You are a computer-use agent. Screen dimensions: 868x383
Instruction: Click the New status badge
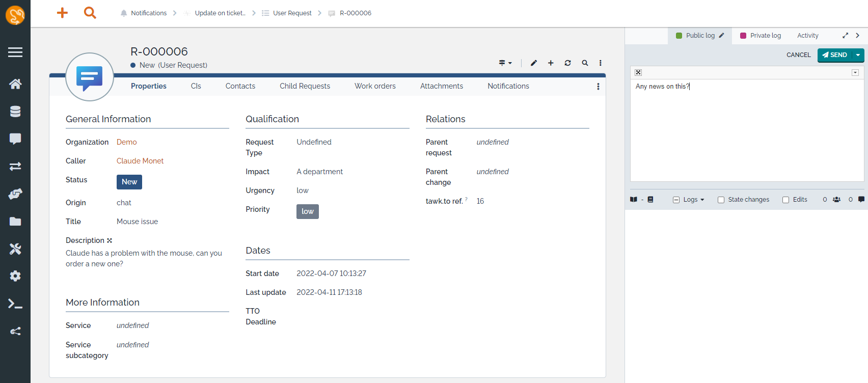click(x=129, y=182)
